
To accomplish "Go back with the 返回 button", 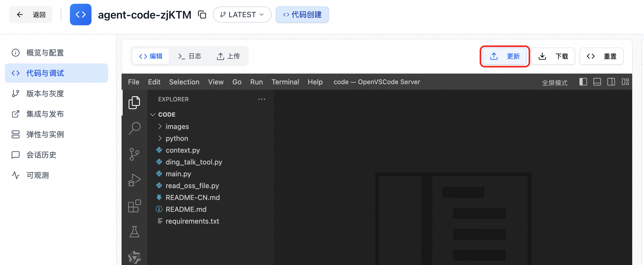I will click(x=31, y=15).
